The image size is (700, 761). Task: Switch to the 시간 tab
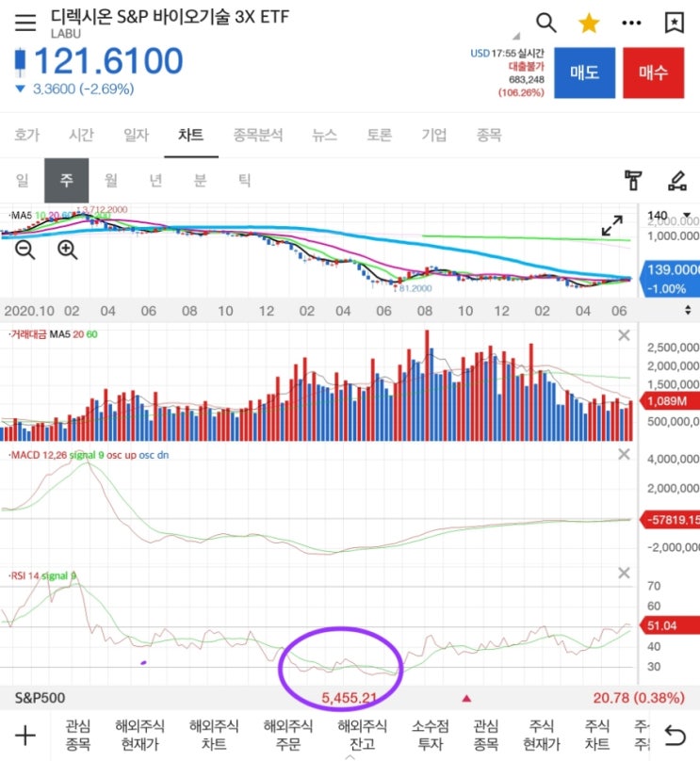point(81,135)
